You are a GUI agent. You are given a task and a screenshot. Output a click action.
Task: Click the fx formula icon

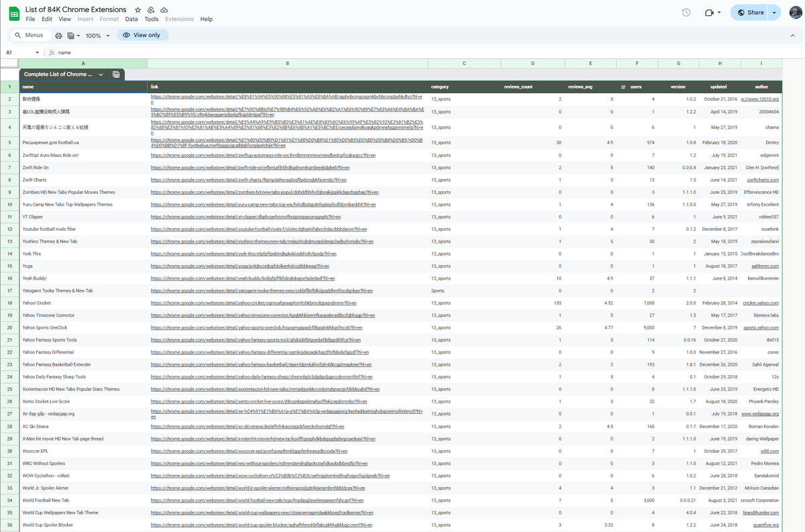click(x=52, y=52)
